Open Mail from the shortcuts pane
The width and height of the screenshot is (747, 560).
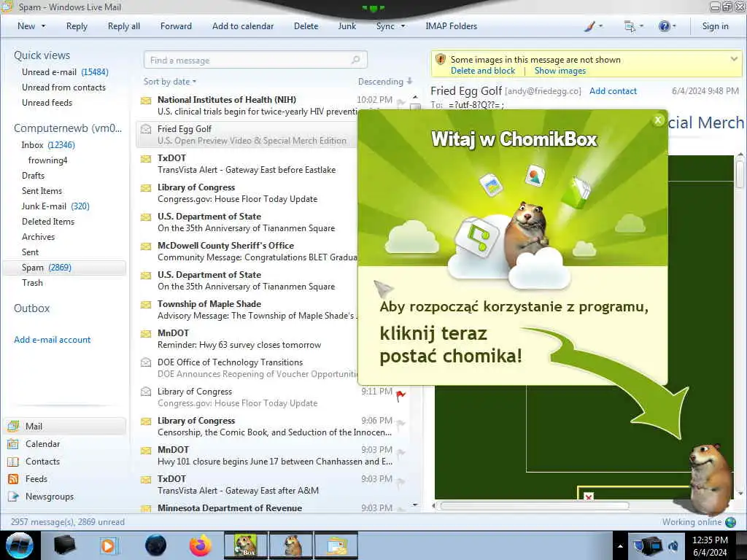point(65,426)
